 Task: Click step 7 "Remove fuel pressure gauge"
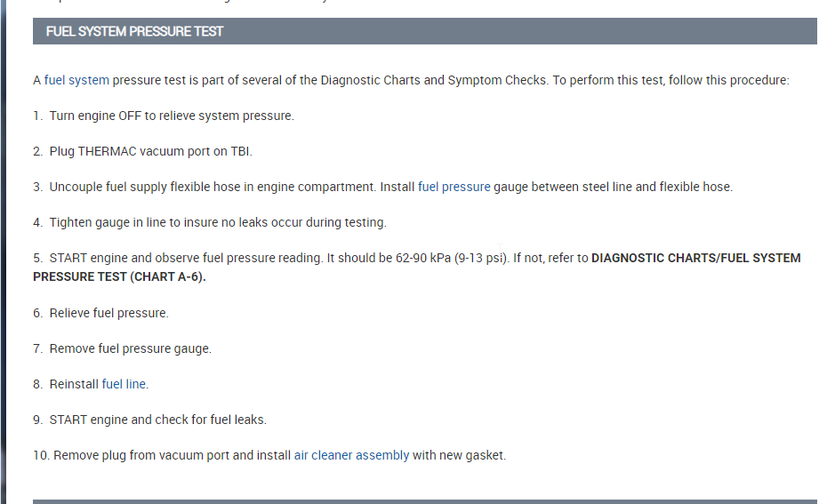(130, 348)
